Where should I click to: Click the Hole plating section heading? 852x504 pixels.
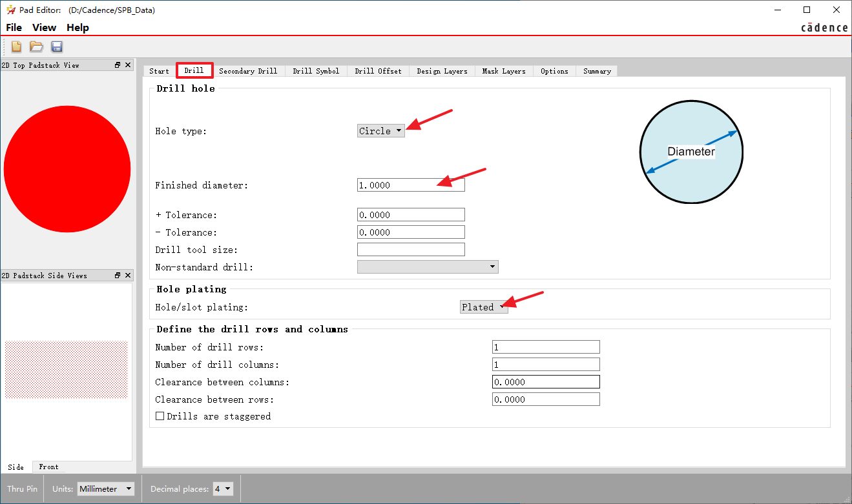tap(192, 290)
